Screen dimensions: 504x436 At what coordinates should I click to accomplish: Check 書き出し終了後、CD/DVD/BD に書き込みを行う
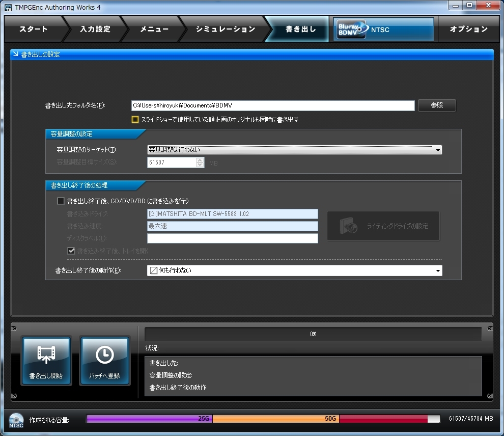click(61, 201)
